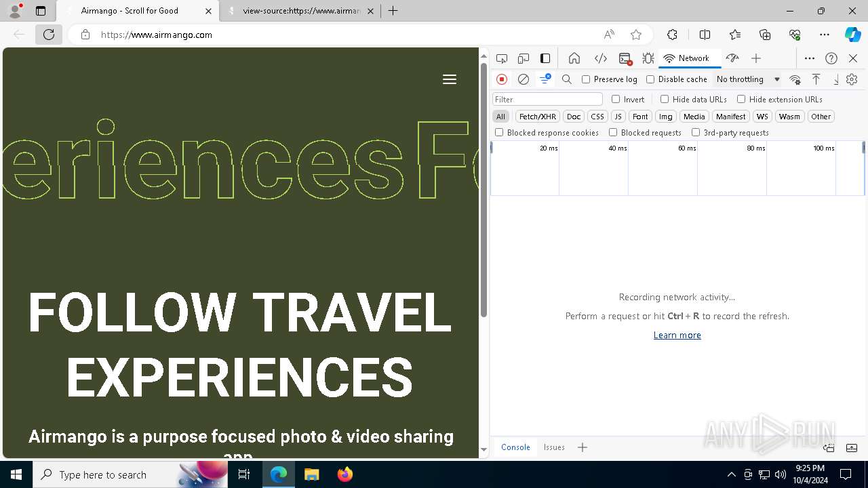Image resolution: width=868 pixels, height=488 pixels.
Task: Check Hide extension URLs
Action: click(x=741, y=99)
